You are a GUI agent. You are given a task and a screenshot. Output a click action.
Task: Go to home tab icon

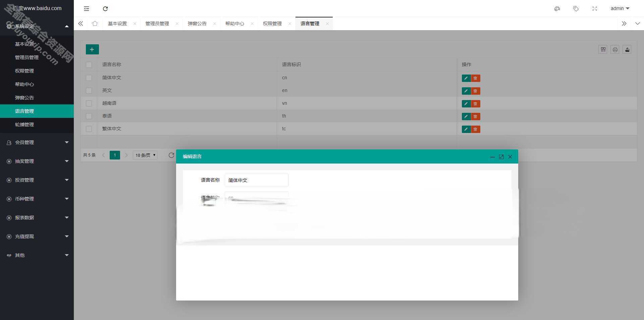[95, 24]
